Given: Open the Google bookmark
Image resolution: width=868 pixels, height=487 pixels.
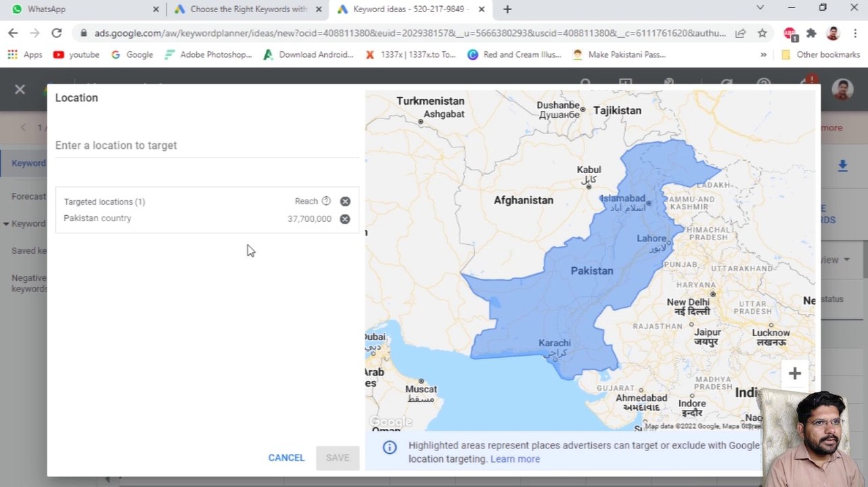Looking at the screenshot, I should tap(132, 55).
